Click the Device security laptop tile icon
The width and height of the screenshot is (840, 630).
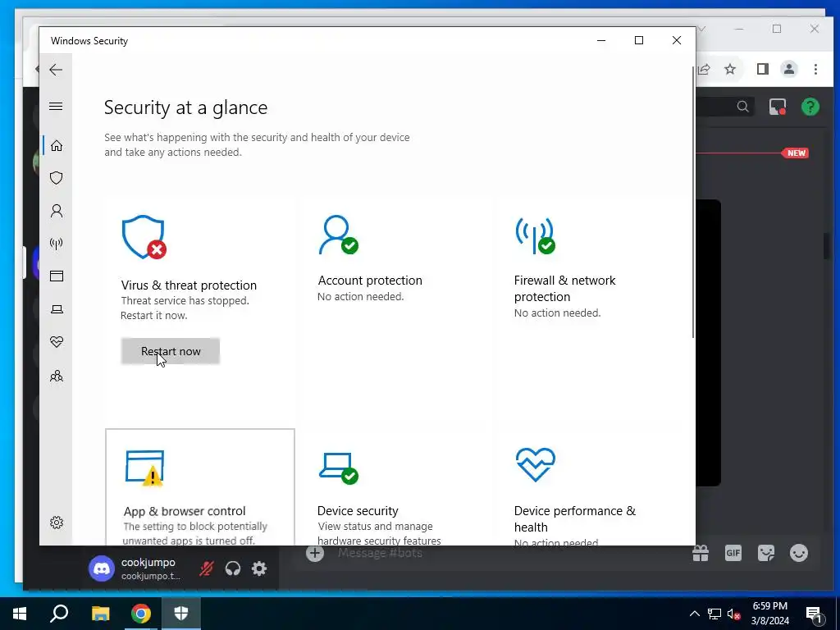(x=339, y=468)
